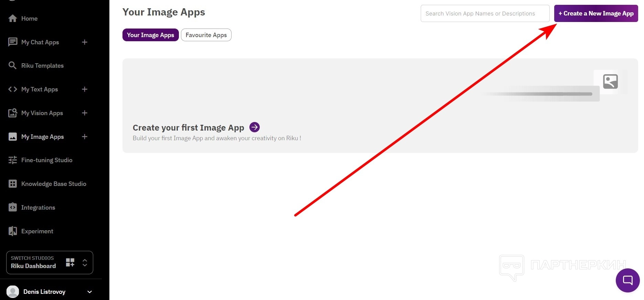Add a new chat app with the plus icon

point(85,42)
